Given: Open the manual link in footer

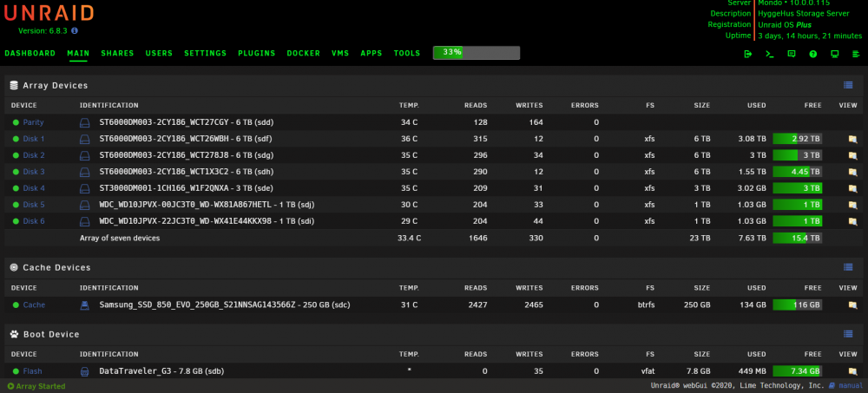Looking at the screenshot, I should (850, 386).
